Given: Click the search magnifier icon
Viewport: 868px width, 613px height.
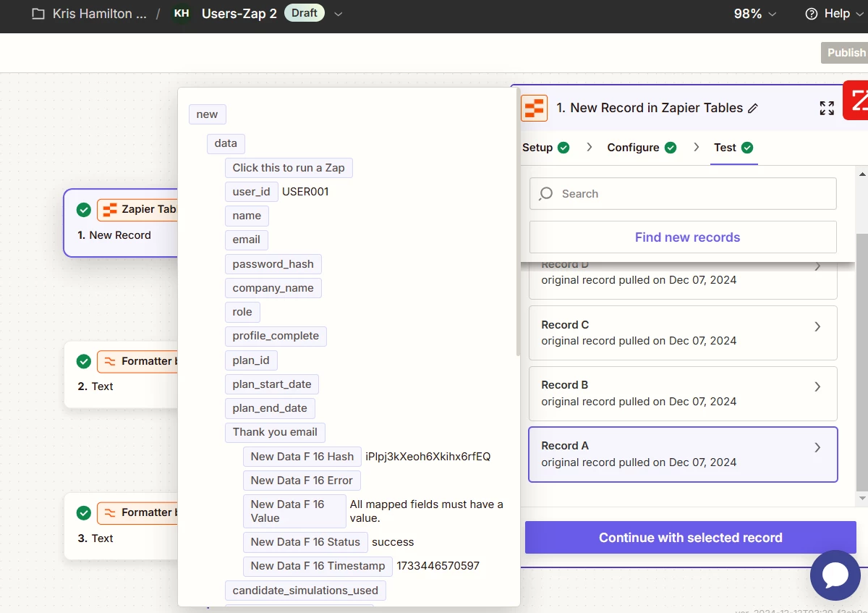Looking at the screenshot, I should (x=546, y=193).
